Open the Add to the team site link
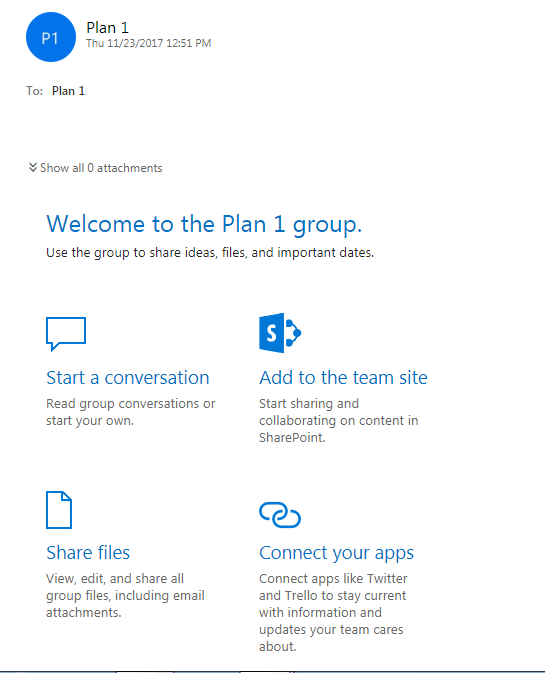The image size is (545, 673). pos(343,378)
